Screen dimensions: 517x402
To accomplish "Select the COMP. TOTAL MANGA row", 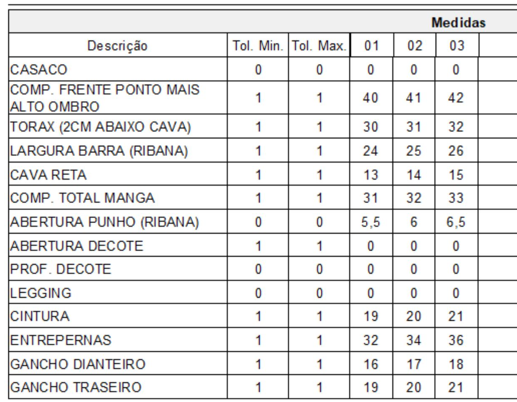I will click(x=263, y=198).
